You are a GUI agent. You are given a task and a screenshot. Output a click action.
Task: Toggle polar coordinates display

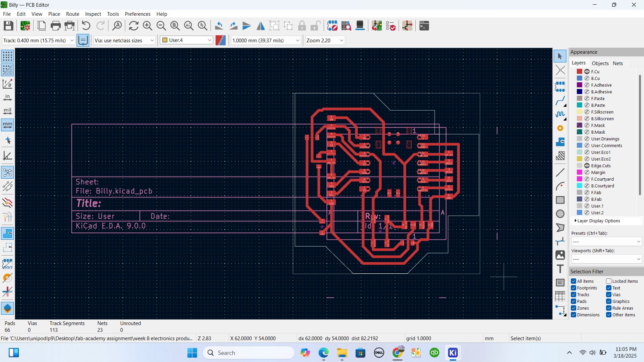pos(7,84)
